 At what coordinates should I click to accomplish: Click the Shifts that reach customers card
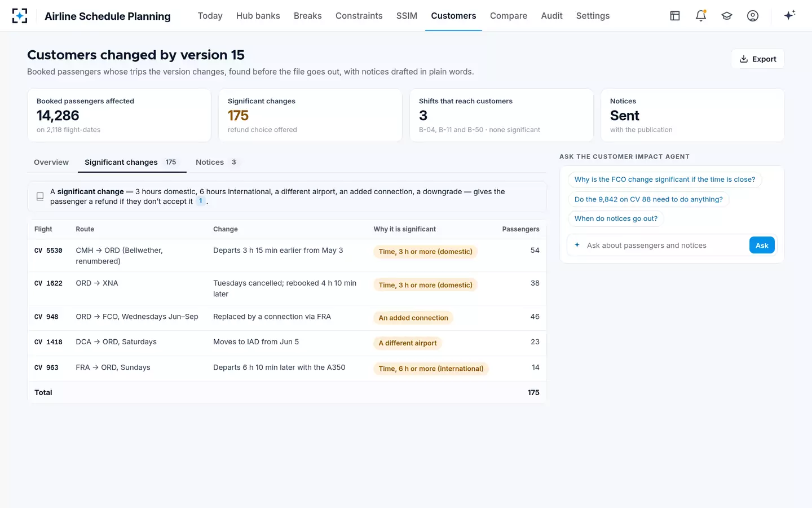(x=501, y=115)
